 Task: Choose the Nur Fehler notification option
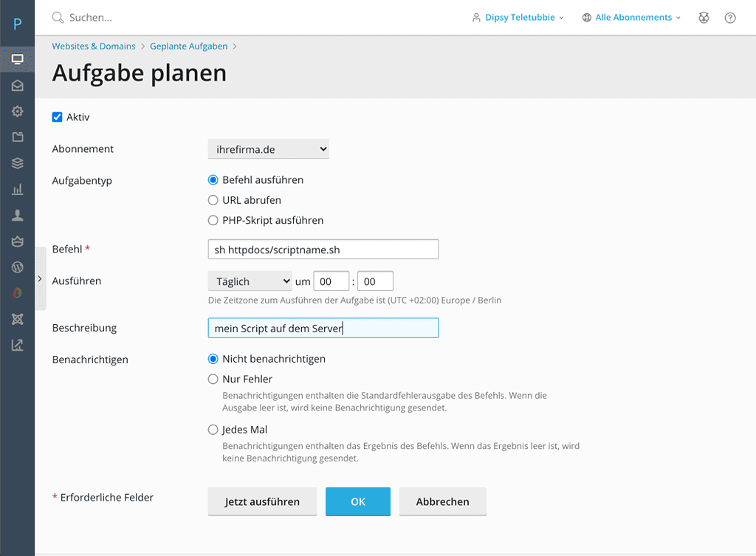point(213,380)
